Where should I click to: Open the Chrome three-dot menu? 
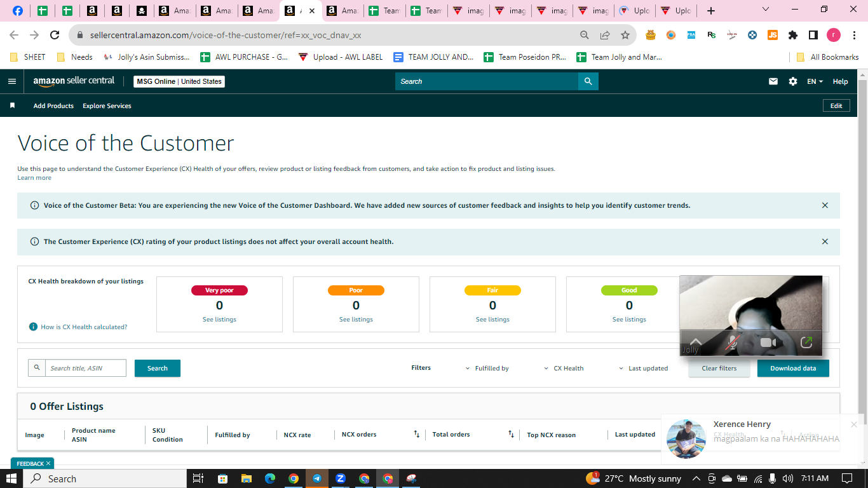pos(853,36)
